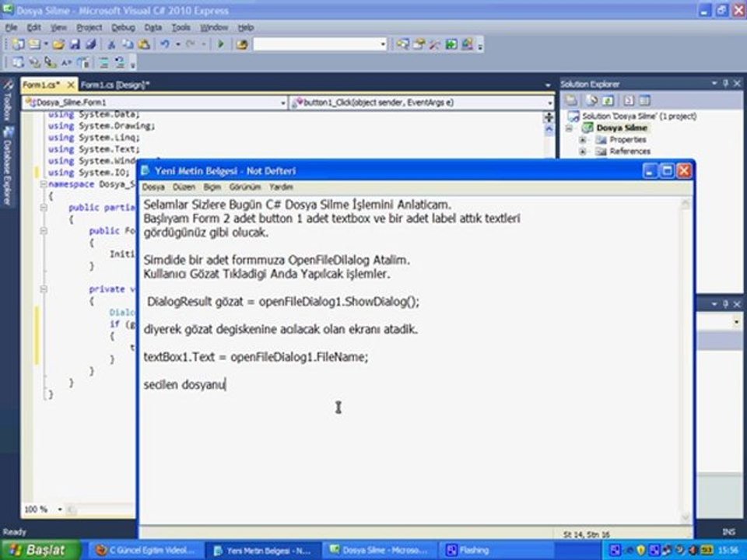The image size is (747, 560).
Task: Click the Copy toolbar icon
Action: point(127,44)
